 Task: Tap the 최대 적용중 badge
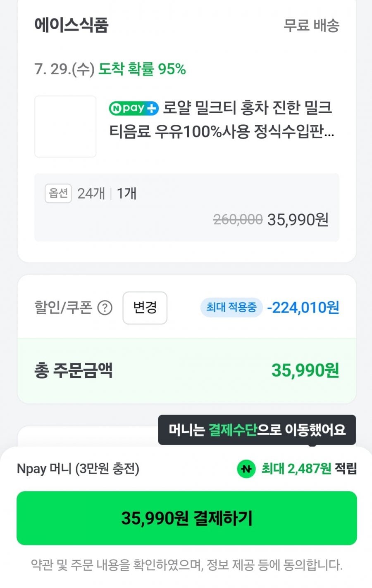pos(231,307)
